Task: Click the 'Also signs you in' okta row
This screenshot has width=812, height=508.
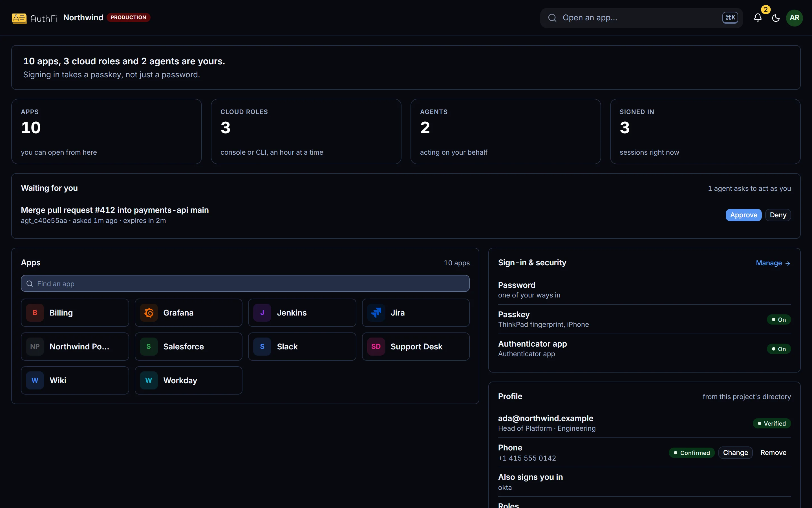Action: point(644,482)
